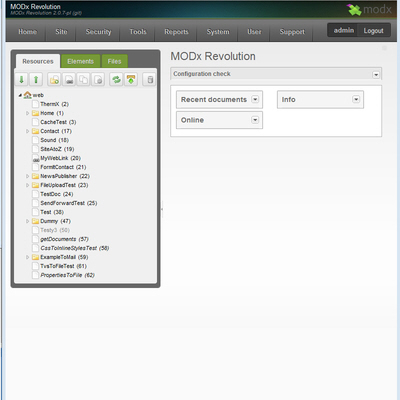The width and height of the screenshot is (400, 400).
Task: Expand the ExampleToMail (59) node
Action: (27, 257)
